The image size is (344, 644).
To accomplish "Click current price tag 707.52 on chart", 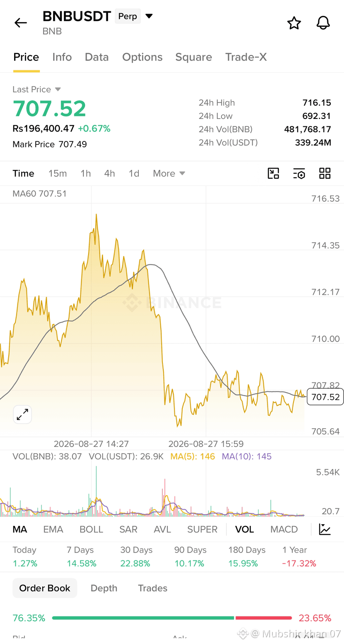I will pos(326,397).
